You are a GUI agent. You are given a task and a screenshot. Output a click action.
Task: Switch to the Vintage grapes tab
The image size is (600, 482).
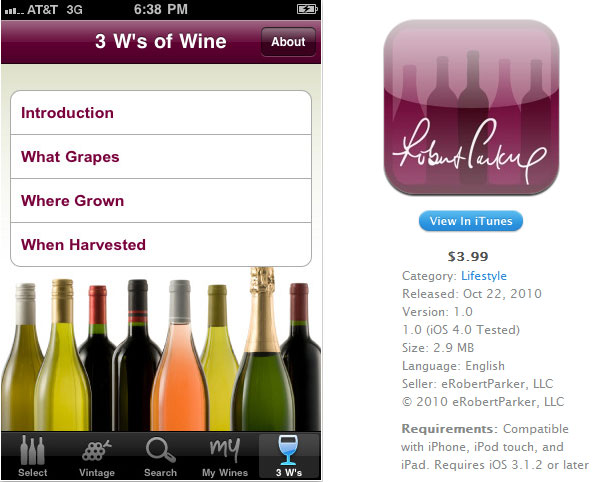pos(97,456)
